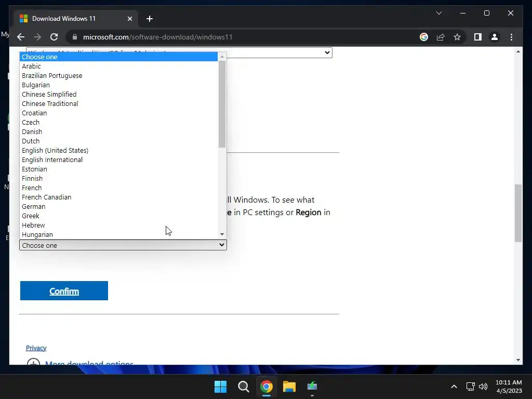Choose Czech language option

[x=118, y=122]
